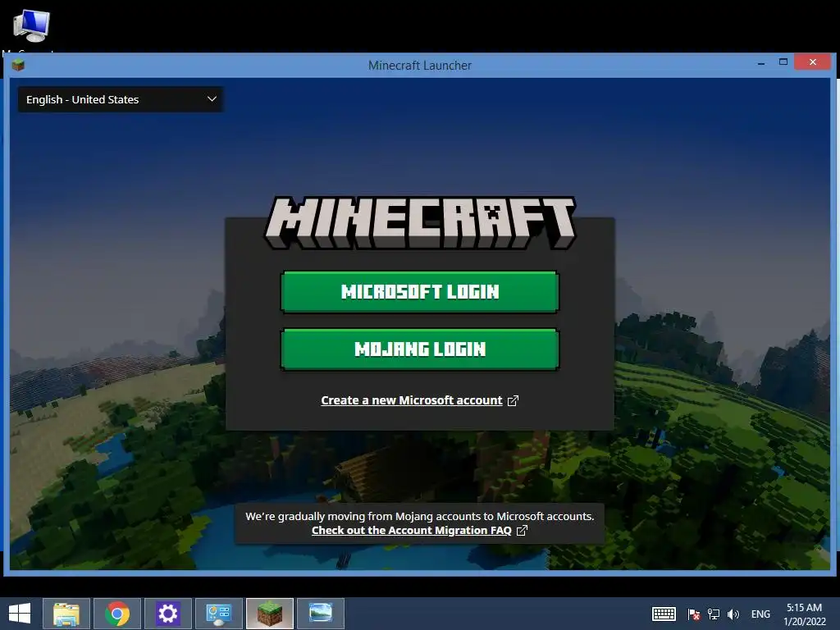Open File Explorer from the taskbar
The height and width of the screenshot is (630, 840).
click(66, 614)
